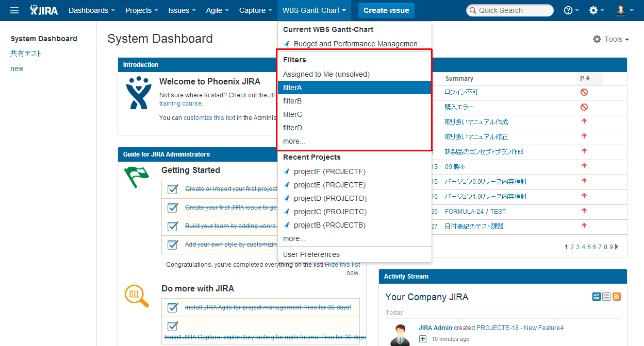Image resolution: width=644 pixels, height=346 pixels.
Task: Expand the Projects dropdown menu
Action: [141, 10]
